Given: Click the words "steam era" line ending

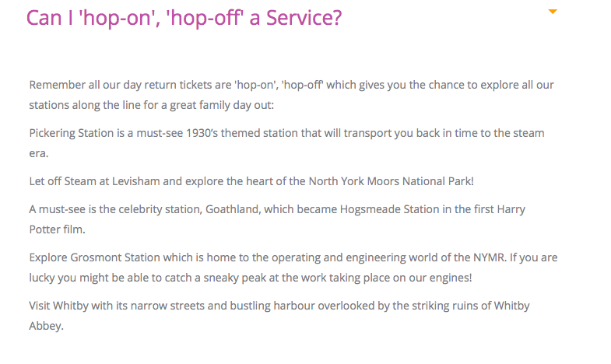Looking at the screenshot, I should tap(514, 133).
